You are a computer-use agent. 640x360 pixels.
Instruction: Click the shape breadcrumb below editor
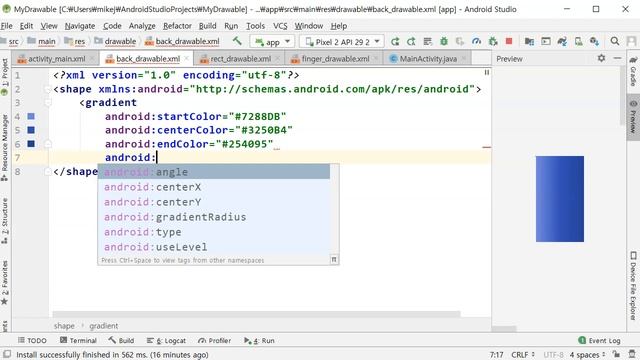point(64,326)
